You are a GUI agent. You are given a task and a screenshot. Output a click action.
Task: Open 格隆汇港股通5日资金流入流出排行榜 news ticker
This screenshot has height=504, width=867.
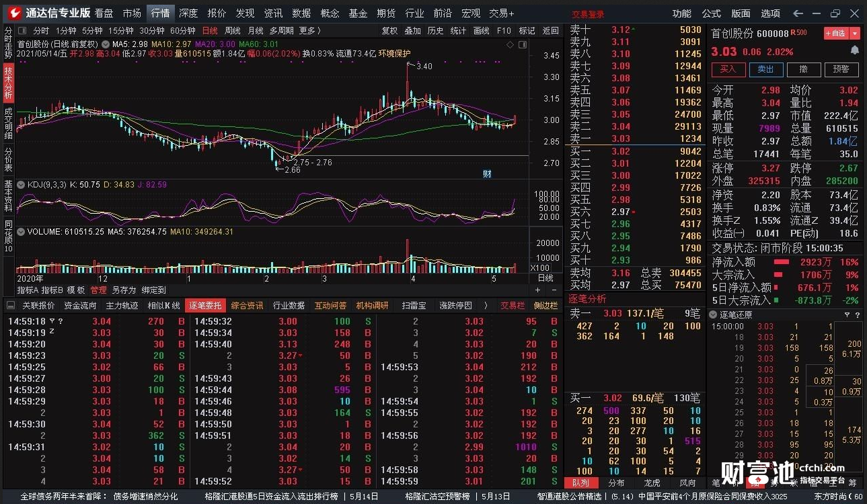pos(271,497)
